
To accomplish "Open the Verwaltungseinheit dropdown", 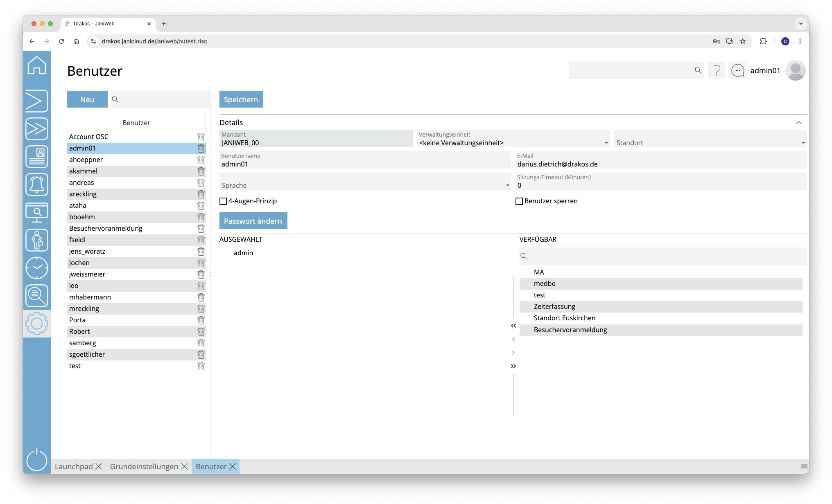I will (513, 143).
